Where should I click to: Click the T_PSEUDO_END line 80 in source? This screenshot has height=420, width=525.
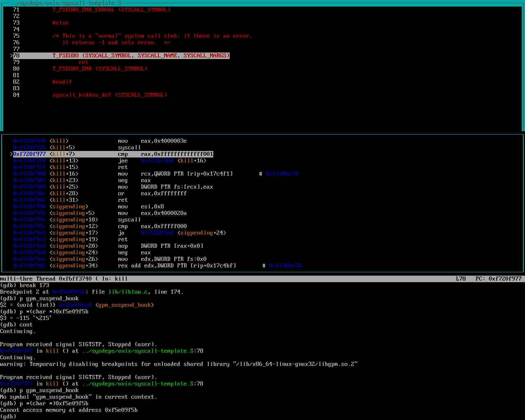100,68
